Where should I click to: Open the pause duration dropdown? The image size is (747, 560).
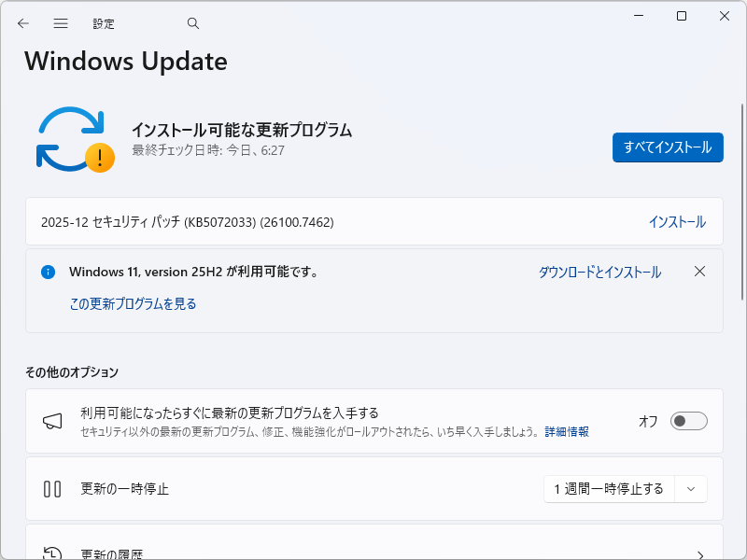coord(625,488)
